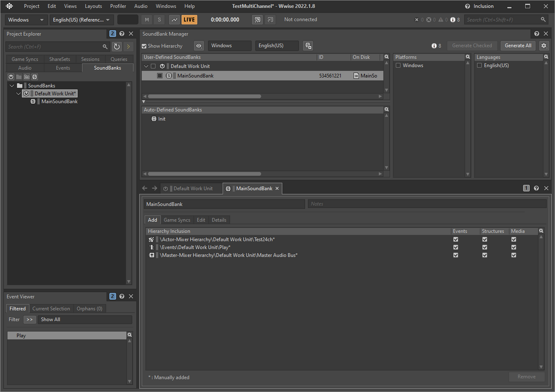The height and width of the screenshot is (392, 555).
Task: Open SoundBank Manager settings gear
Action: click(544, 46)
